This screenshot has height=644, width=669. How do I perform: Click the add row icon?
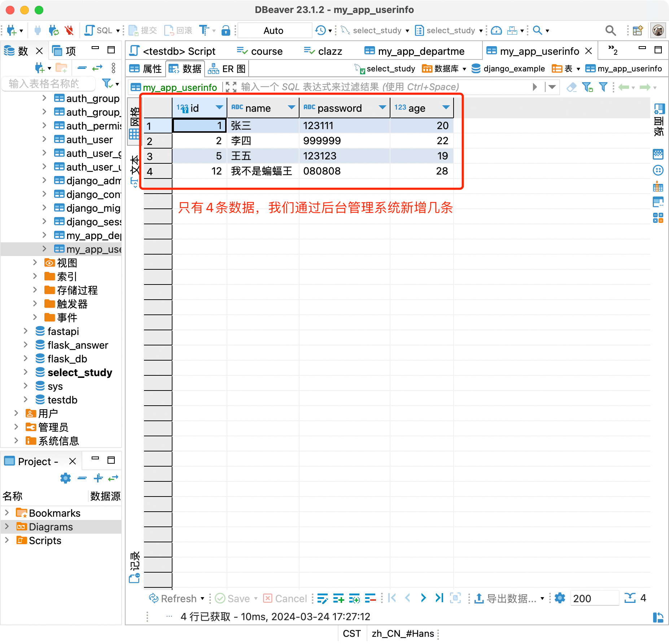pos(338,599)
